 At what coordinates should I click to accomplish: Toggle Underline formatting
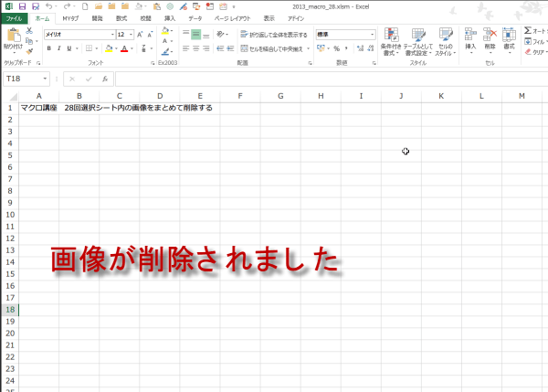[69, 48]
